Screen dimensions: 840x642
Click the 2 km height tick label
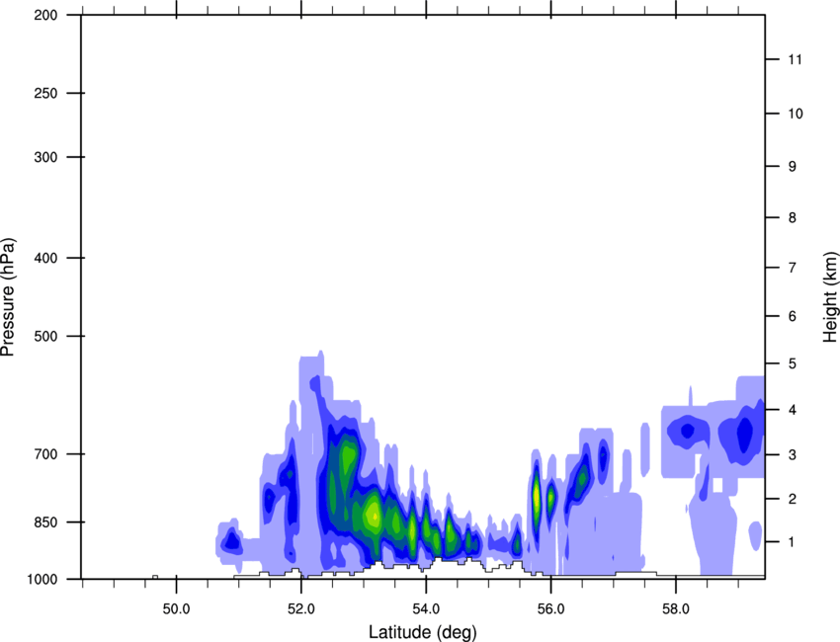(793, 499)
